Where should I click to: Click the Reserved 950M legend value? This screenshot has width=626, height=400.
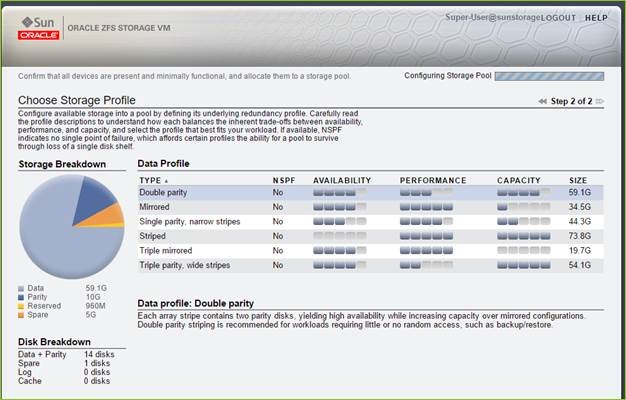(x=95, y=306)
